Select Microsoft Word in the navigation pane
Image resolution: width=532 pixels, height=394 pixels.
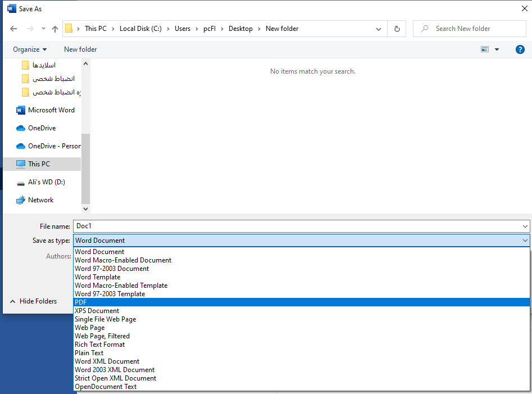tap(51, 110)
